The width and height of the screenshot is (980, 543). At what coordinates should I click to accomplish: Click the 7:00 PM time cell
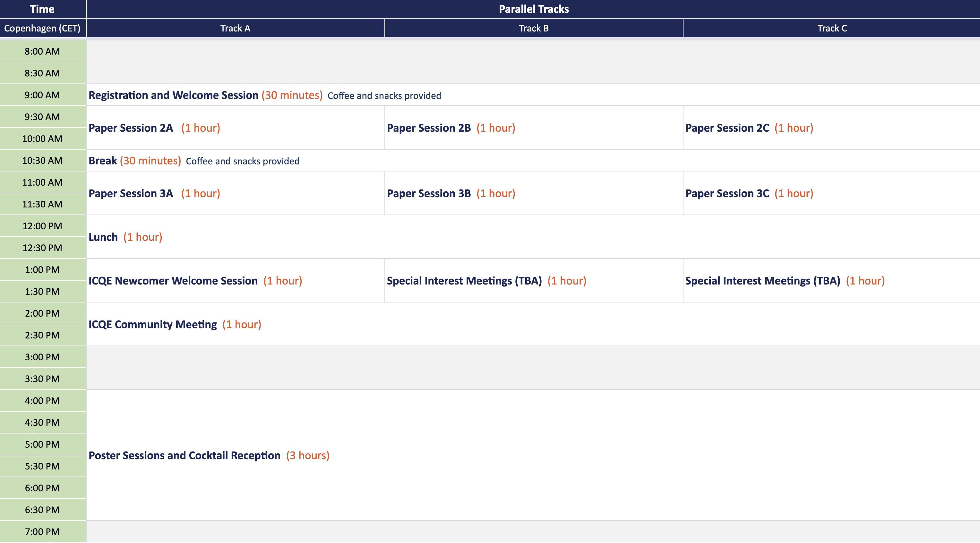43,531
